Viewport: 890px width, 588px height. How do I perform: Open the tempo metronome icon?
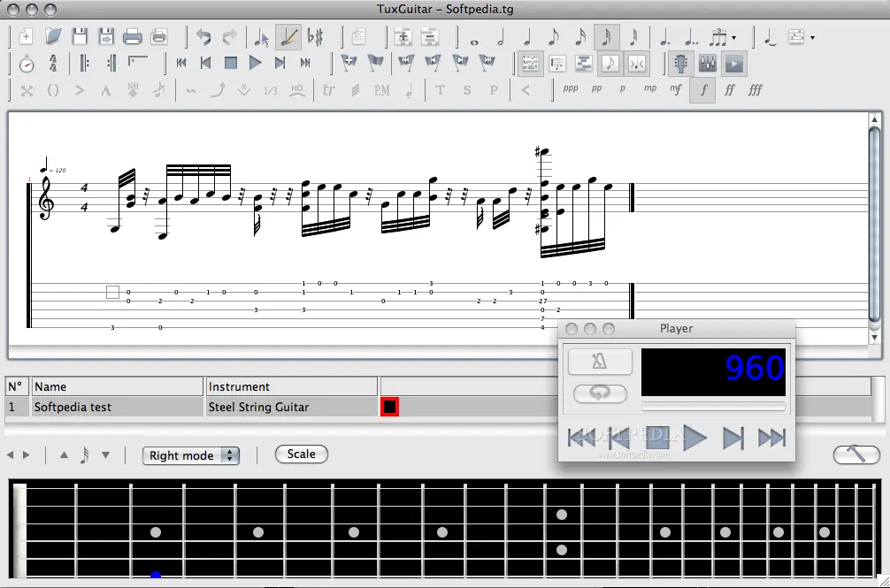(27, 64)
